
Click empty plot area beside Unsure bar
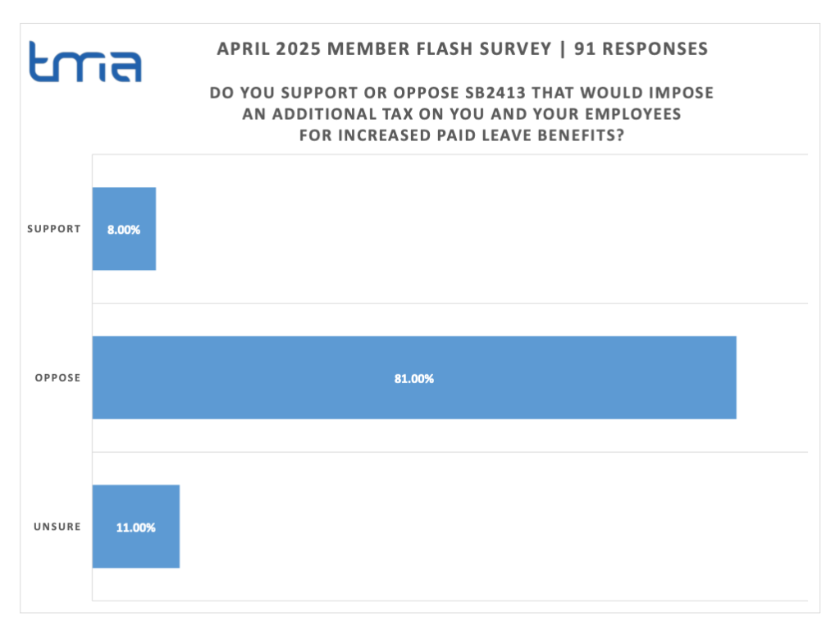click(x=493, y=526)
